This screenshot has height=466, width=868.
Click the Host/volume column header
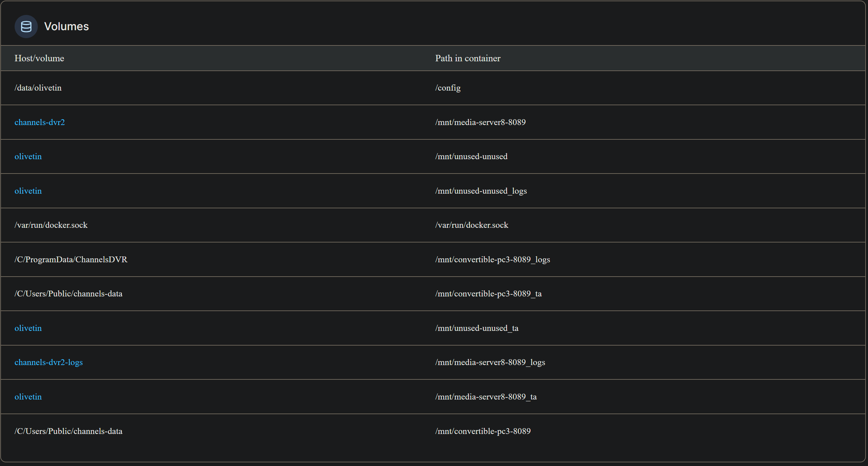click(39, 58)
